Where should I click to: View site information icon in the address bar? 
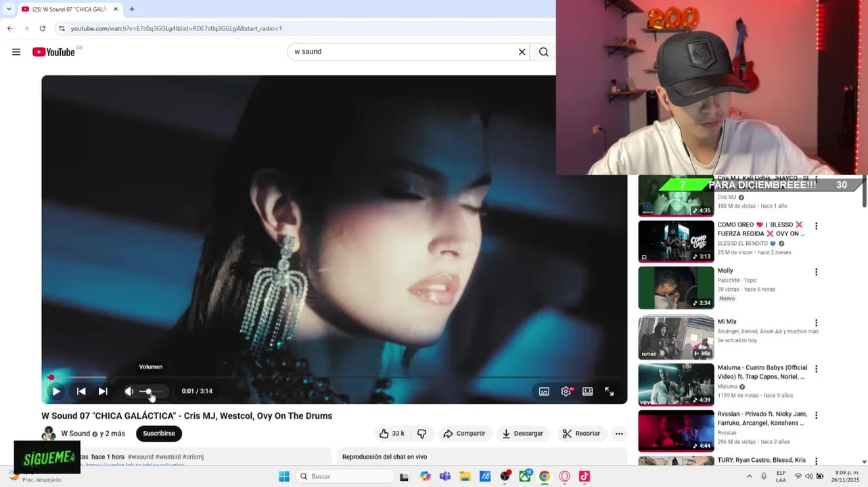tap(62, 28)
